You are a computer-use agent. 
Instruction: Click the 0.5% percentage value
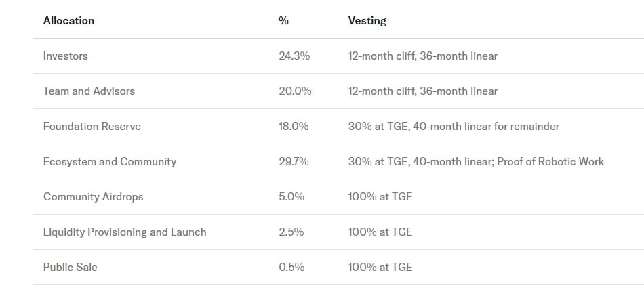[291, 267]
